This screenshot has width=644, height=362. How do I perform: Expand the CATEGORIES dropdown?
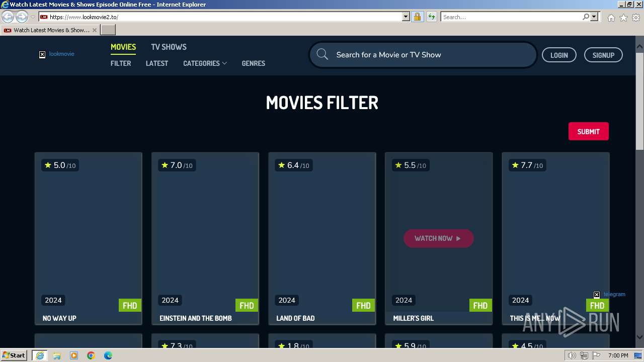[205, 63]
